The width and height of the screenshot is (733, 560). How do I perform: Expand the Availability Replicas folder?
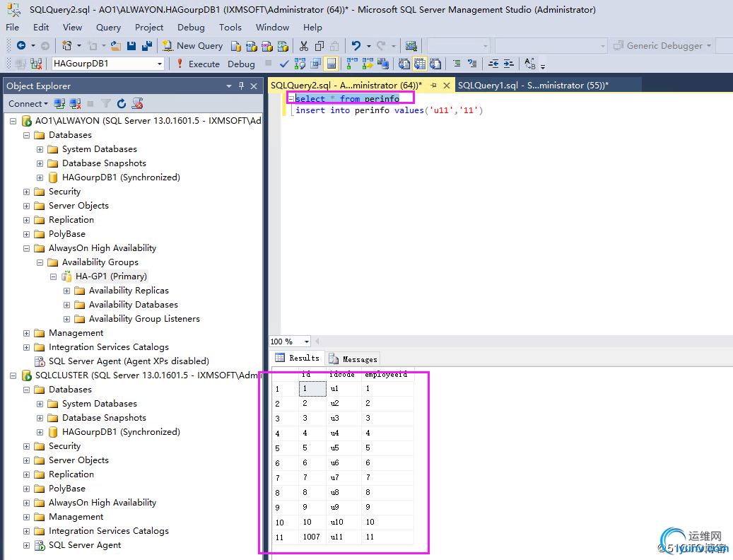click(x=67, y=291)
